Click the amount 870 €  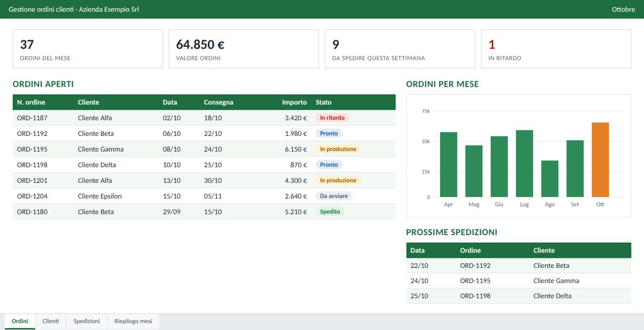point(299,165)
